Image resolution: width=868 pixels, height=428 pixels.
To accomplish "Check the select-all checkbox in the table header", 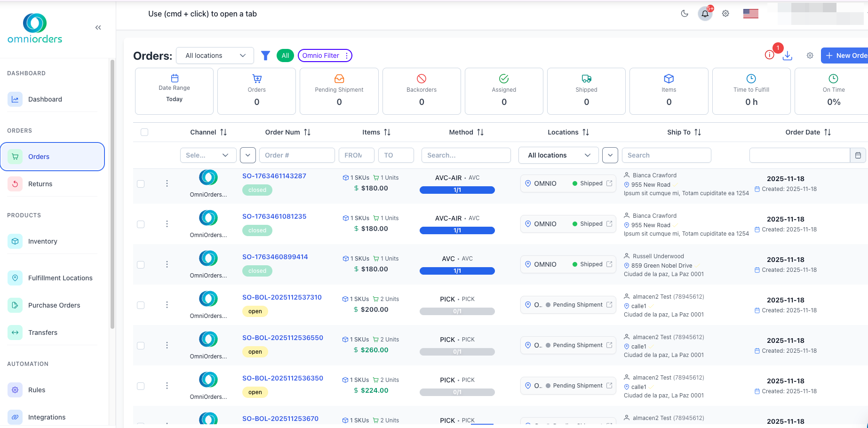I will (x=144, y=132).
